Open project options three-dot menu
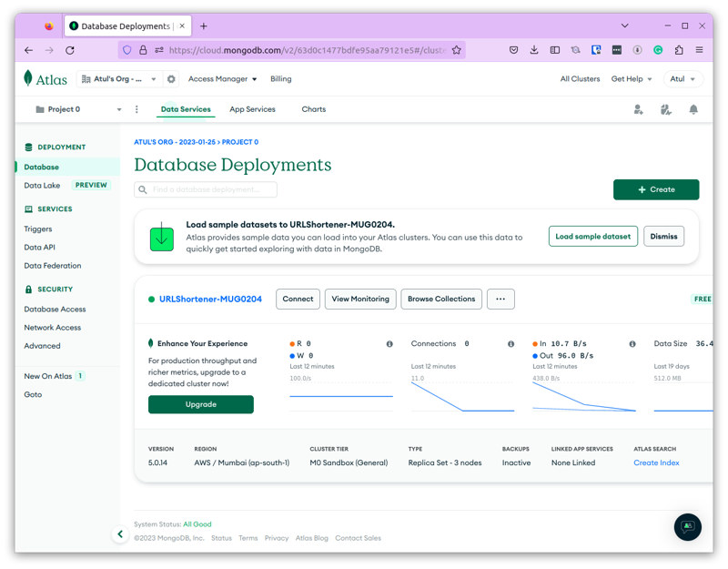728x569 pixels. 136,109
